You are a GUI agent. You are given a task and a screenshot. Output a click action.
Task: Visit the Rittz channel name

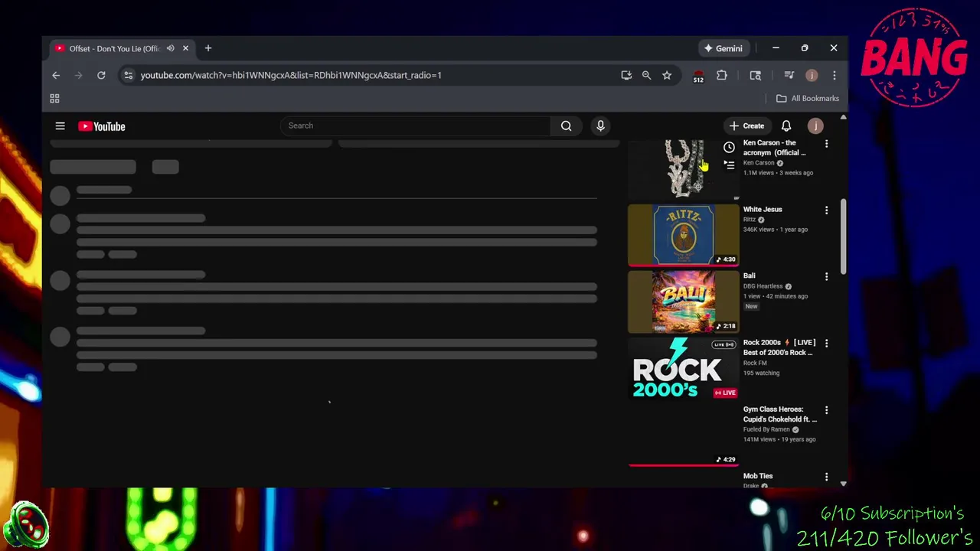[749, 220]
